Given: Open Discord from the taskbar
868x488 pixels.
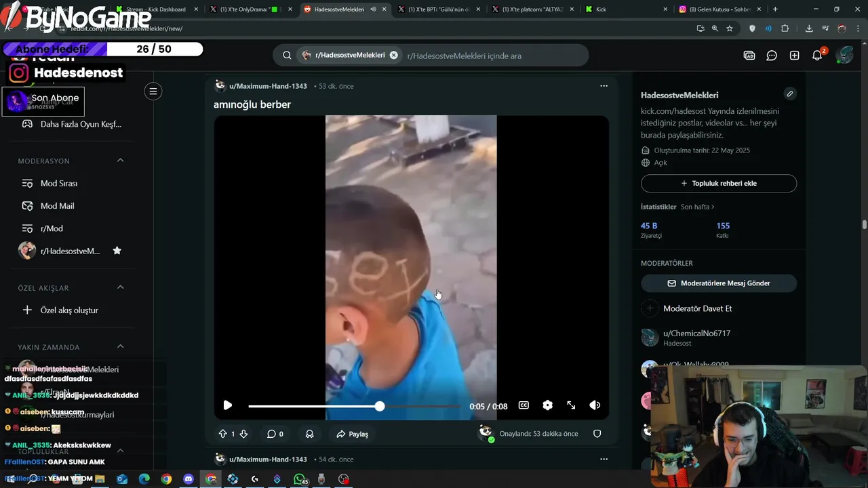Looking at the screenshot, I should click(189, 479).
